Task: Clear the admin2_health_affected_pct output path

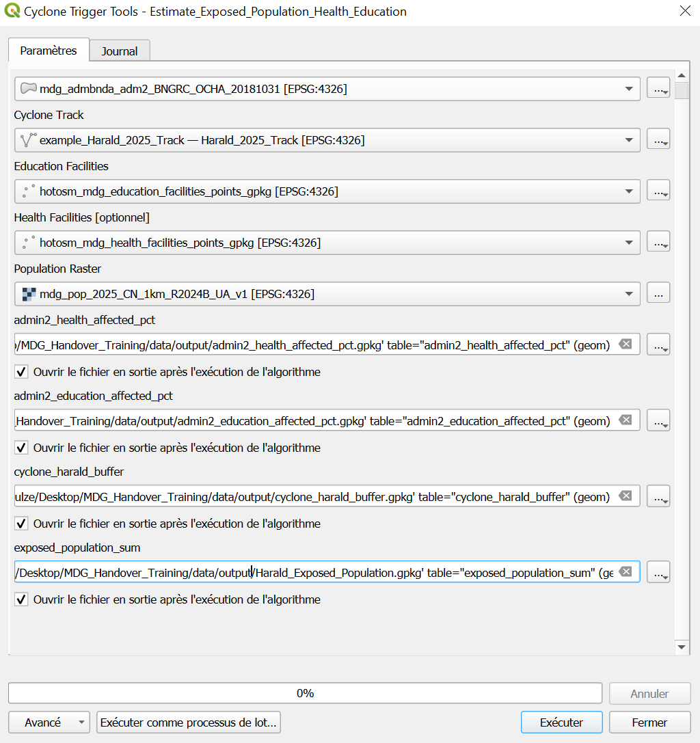Action: coord(625,345)
